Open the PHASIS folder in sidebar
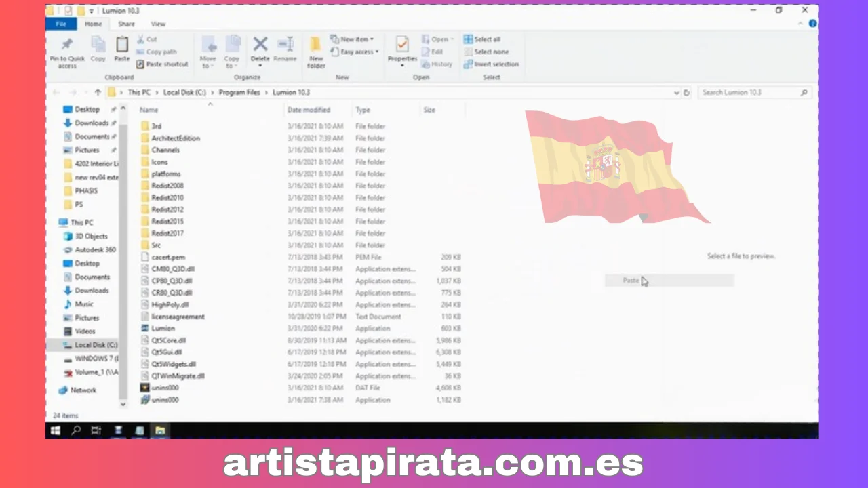The height and width of the screenshot is (488, 868). (x=86, y=191)
